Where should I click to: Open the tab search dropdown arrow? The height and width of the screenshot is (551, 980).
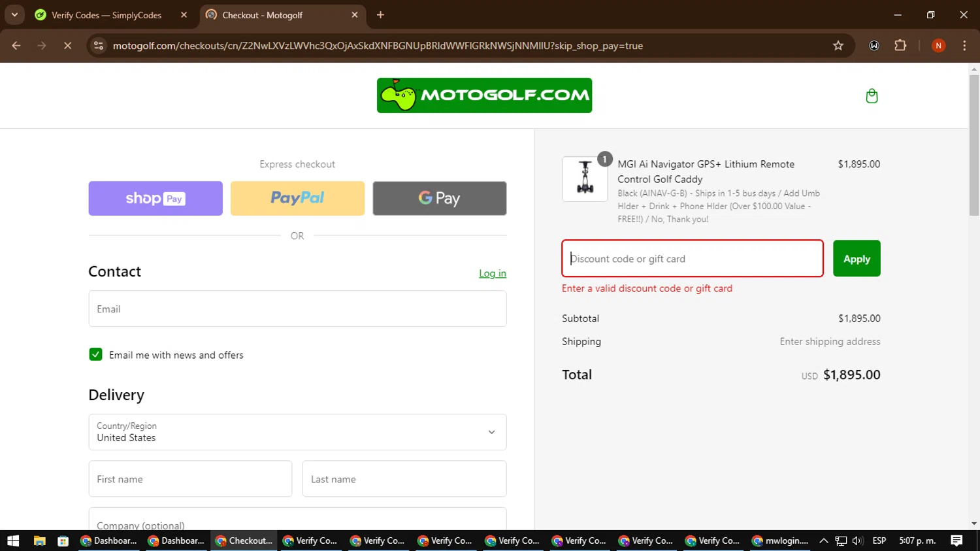coord(14,14)
